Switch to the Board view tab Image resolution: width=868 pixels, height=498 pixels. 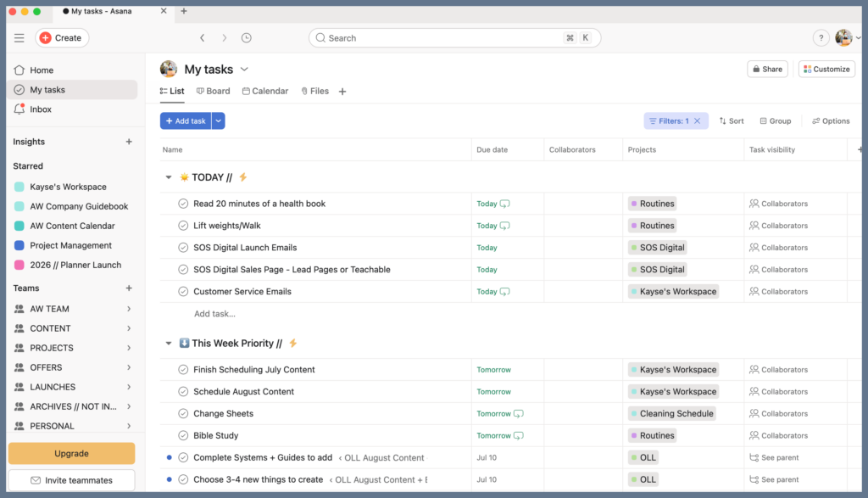tap(214, 92)
